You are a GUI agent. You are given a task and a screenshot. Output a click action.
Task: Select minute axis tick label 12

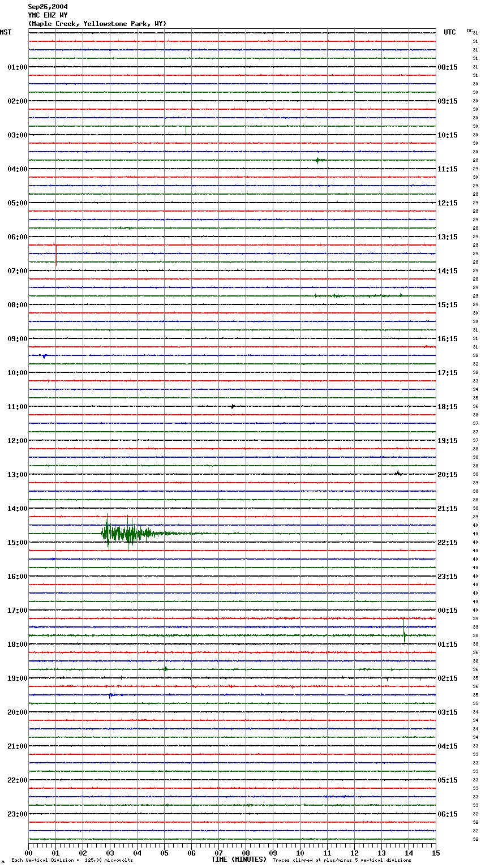pyautogui.click(x=354, y=853)
